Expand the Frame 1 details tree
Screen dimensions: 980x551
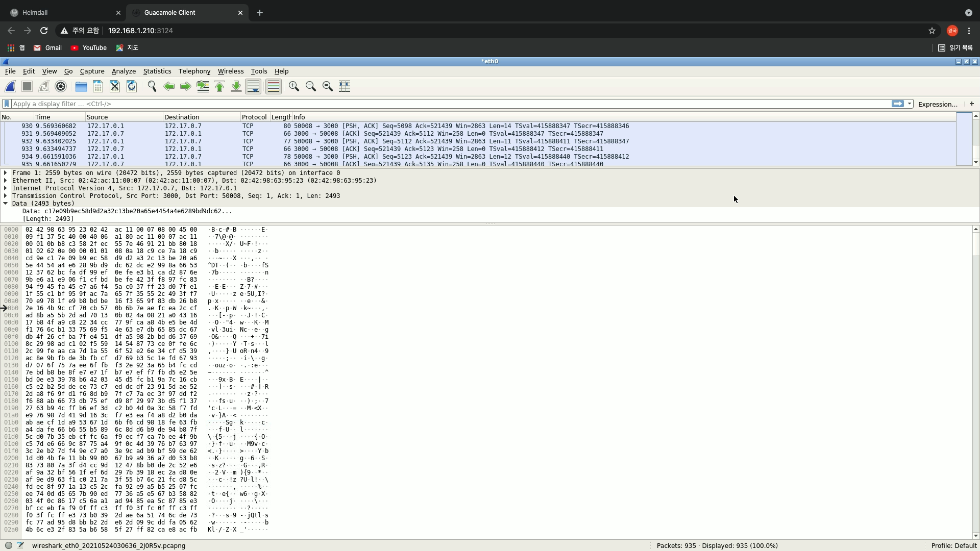[6, 173]
